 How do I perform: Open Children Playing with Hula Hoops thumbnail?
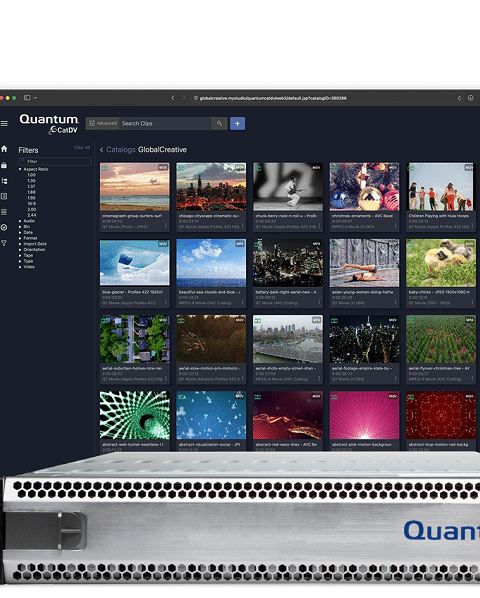pos(441,186)
